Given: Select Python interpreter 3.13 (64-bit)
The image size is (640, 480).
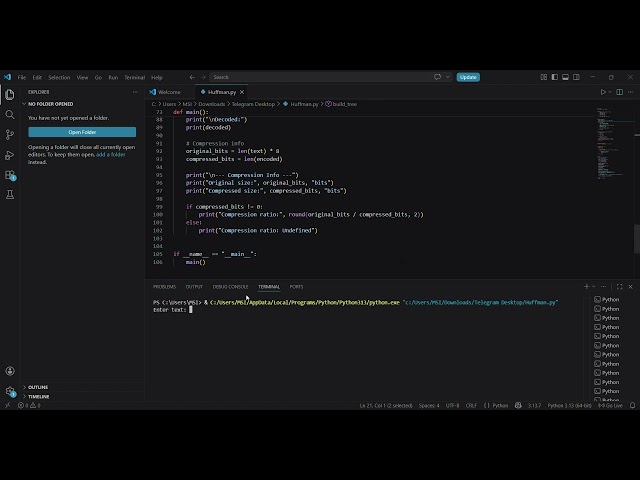Looking at the screenshot, I should click(x=569, y=406).
